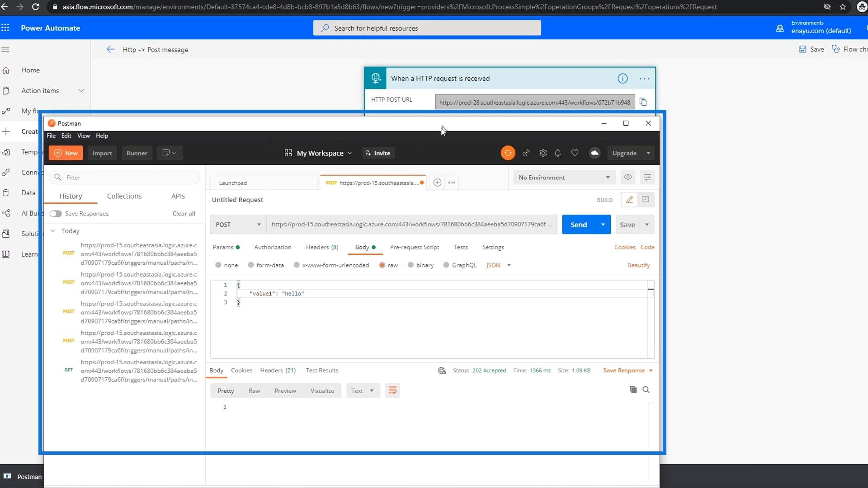Click the Postman sync icon
868x488 pixels.
click(508, 153)
